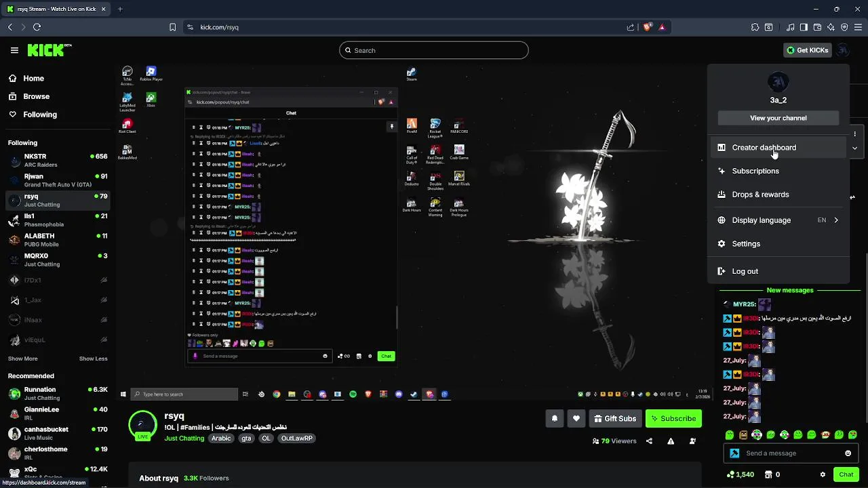Click the OutLawRP tag
Screen dimensions: 868x488
click(297, 439)
